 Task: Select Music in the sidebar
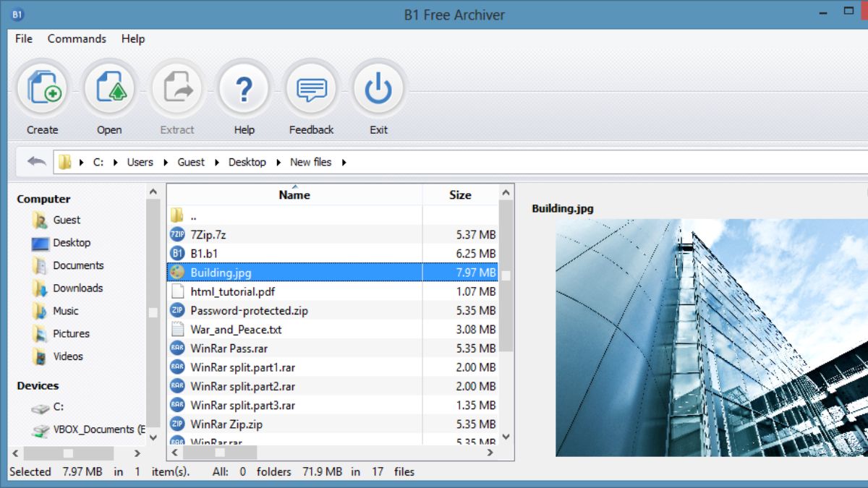click(x=55, y=311)
